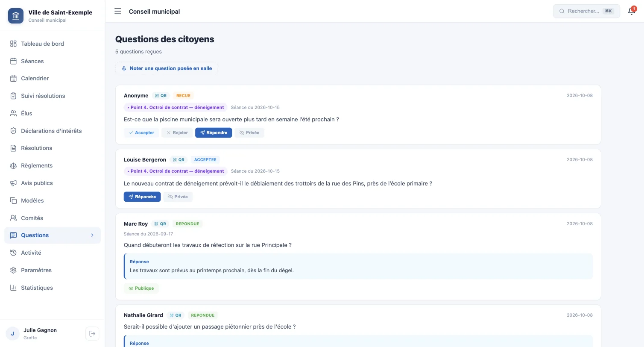Open the Point 4 tag on Louise Bergeron's question
This screenshot has height=347, width=644.
click(176, 171)
